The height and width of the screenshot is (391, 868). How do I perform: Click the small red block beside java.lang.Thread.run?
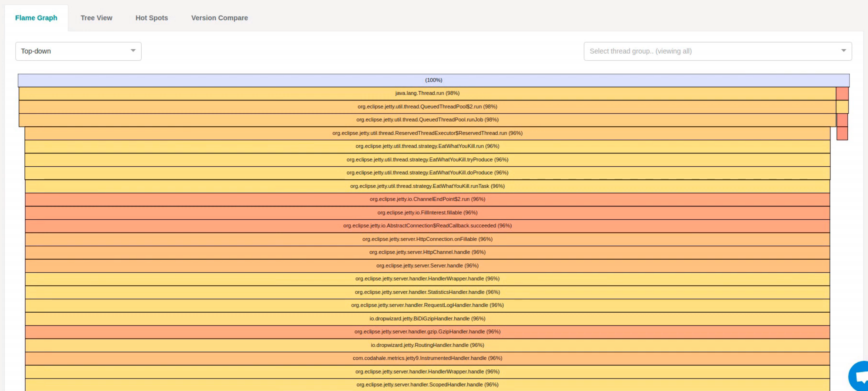[842, 93]
